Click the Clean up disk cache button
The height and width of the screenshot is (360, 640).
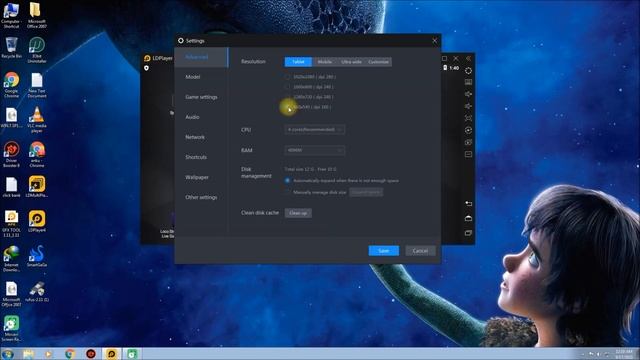[298, 213]
